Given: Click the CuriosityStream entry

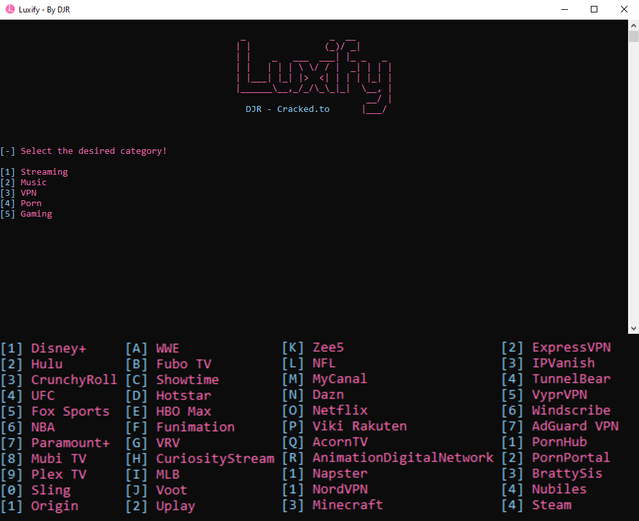Looking at the screenshot, I should point(200,459).
